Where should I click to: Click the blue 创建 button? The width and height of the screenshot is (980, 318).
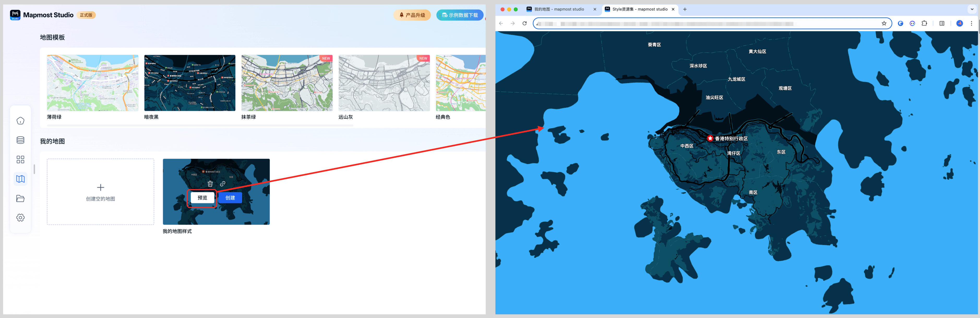pos(230,198)
